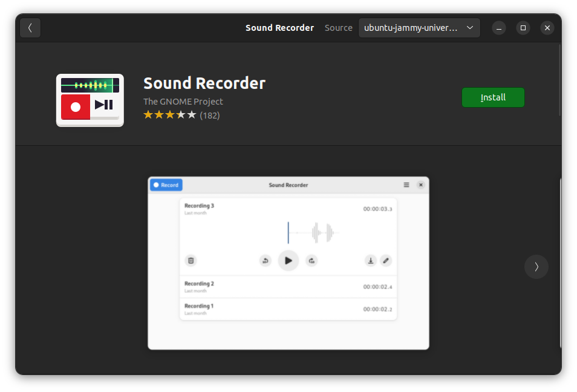Screen dimensions: 577x392
Task: Click the fourth star in the rating row
Action: (x=180, y=114)
